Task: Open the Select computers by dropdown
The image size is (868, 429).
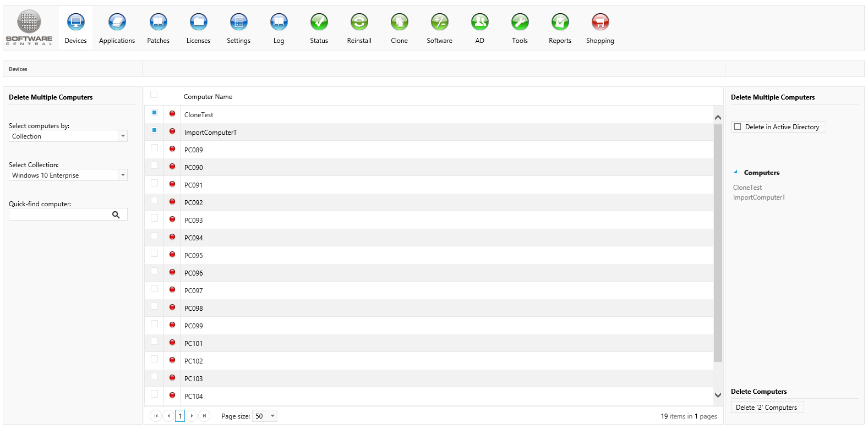Action: point(123,136)
